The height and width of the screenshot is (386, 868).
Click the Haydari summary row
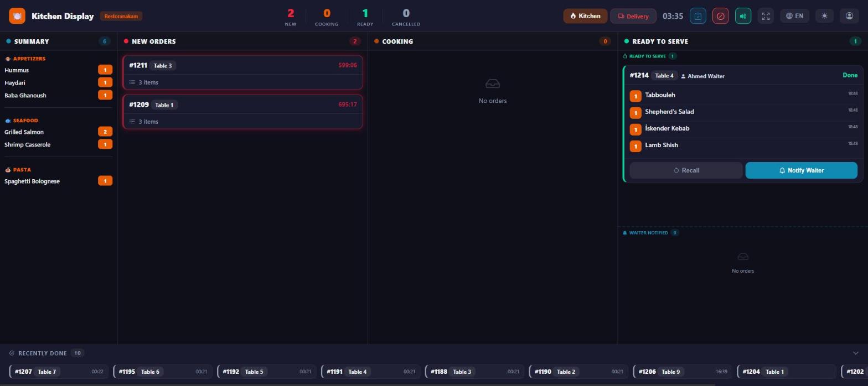58,82
